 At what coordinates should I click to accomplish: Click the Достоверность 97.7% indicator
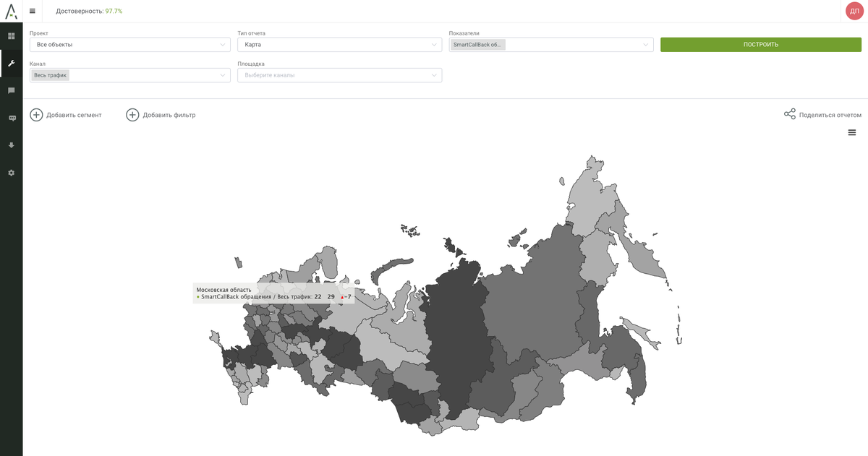pyautogui.click(x=89, y=11)
